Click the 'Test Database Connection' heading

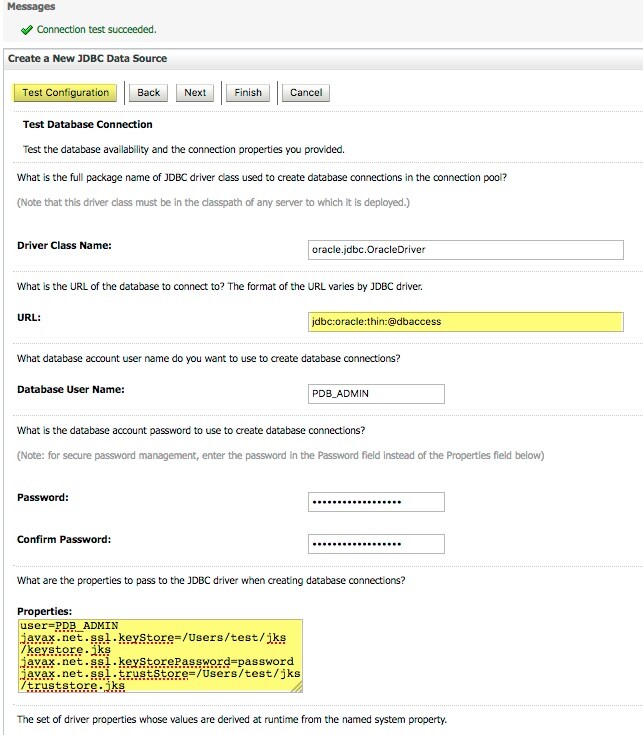(88, 125)
